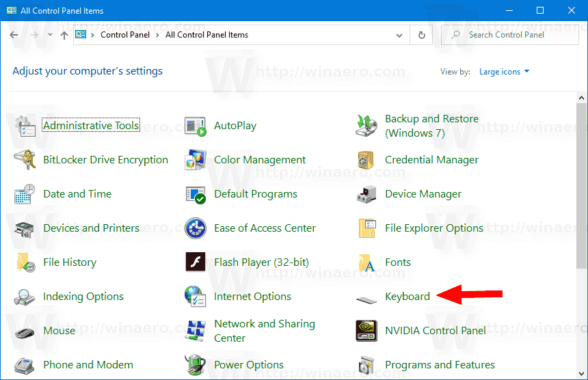The height and width of the screenshot is (380, 588).
Task: Expand chevron before Control Panel breadcrumb
Action: [x=92, y=36]
